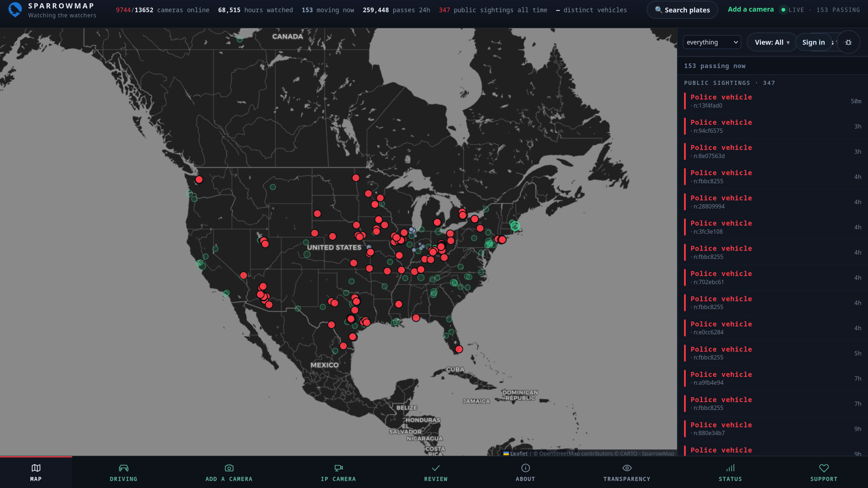
Task: Click the 153 passing now header
Action: click(715, 66)
